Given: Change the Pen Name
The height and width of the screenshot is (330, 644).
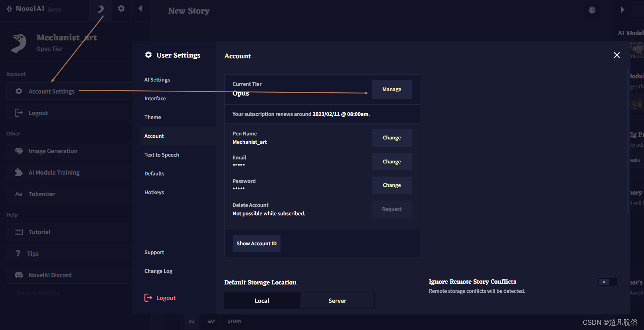Looking at the screenshot, I should 392,138.
